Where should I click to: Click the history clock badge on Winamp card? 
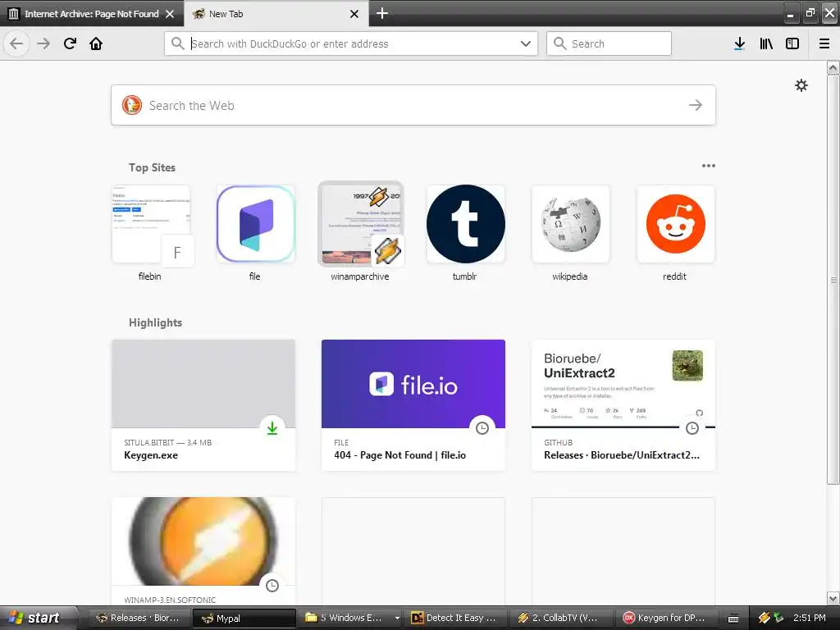pos(272,586)
